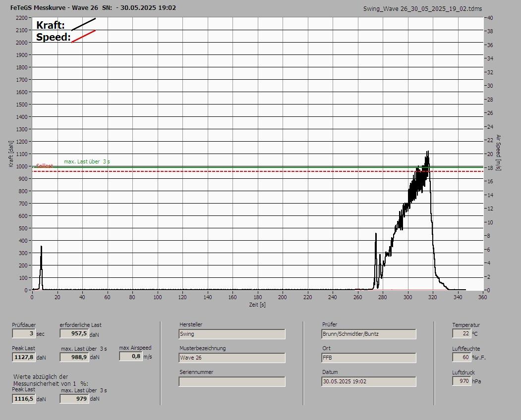Click the Kraft: legend label
The height and width of the screenshot is (420, 521).
click(x=50, y=25)
